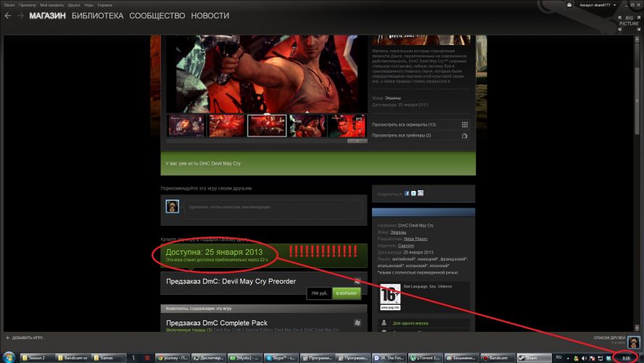Click the recommendation text field

pyautogui.click(x=273, y=209)
